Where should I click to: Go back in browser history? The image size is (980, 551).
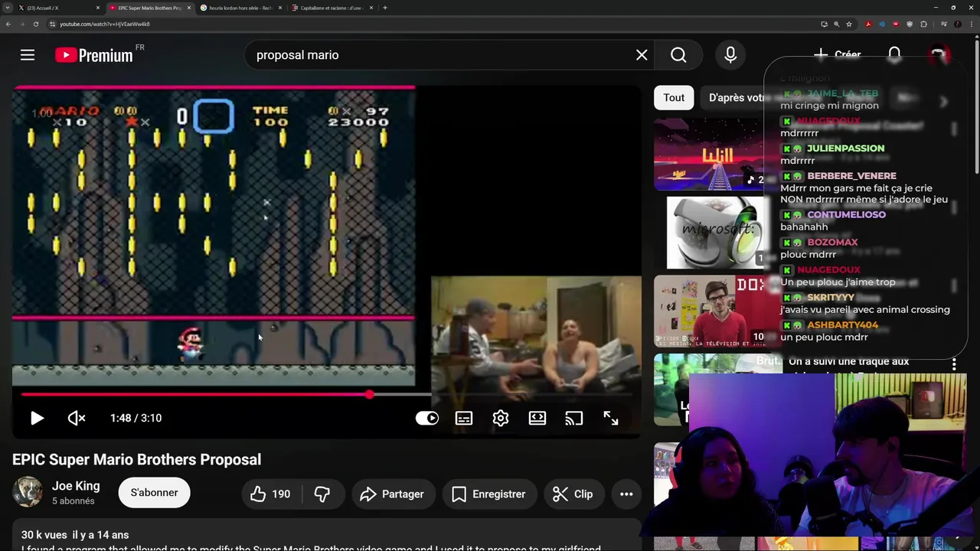[x=8, y=24]
